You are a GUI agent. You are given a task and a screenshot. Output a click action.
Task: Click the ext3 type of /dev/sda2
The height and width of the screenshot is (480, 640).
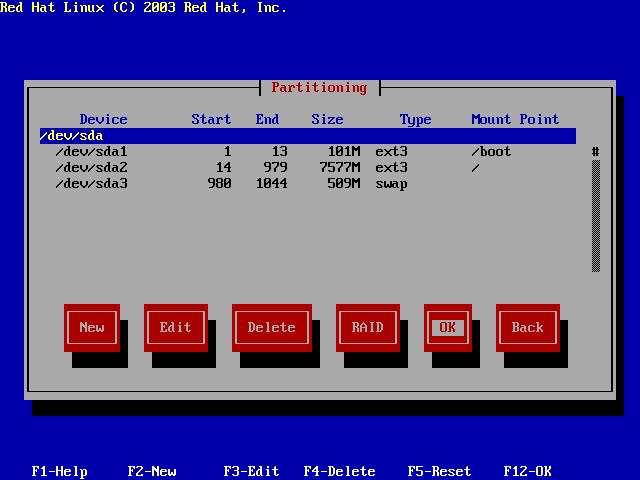391,167
